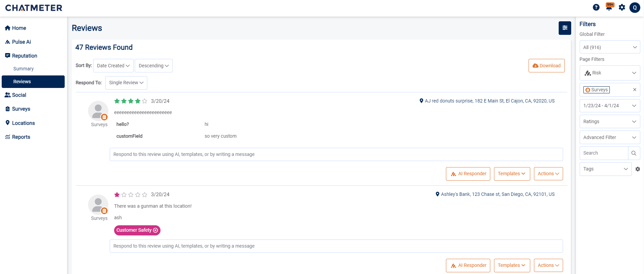Screen dimensions: 644x274
Task: Open Templates dropdown on first review
Action: tap(512, 174)
